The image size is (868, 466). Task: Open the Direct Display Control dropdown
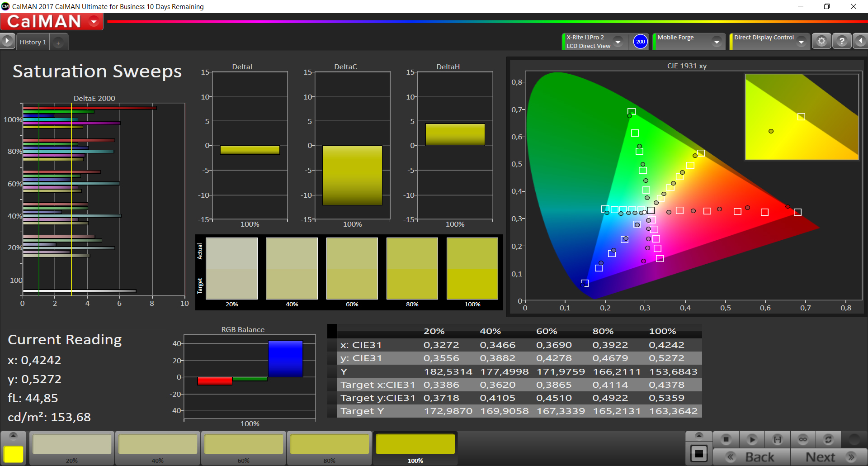tap(801, 42)
